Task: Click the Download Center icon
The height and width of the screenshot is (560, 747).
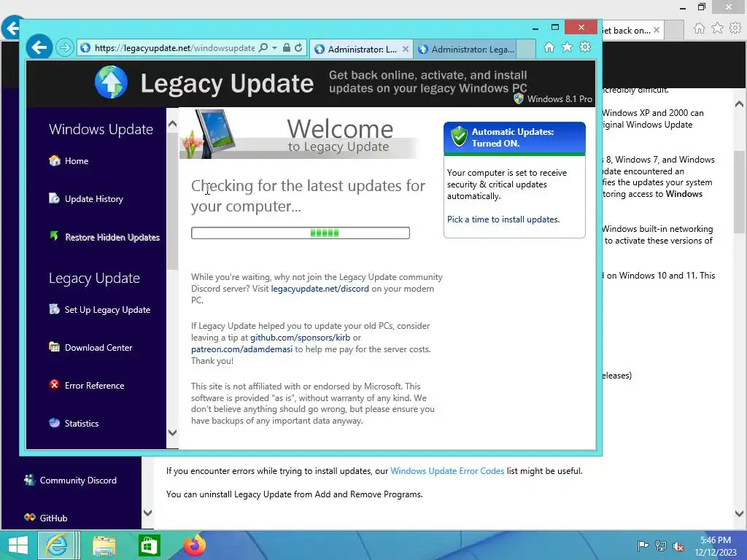Action: click(54, 346)
